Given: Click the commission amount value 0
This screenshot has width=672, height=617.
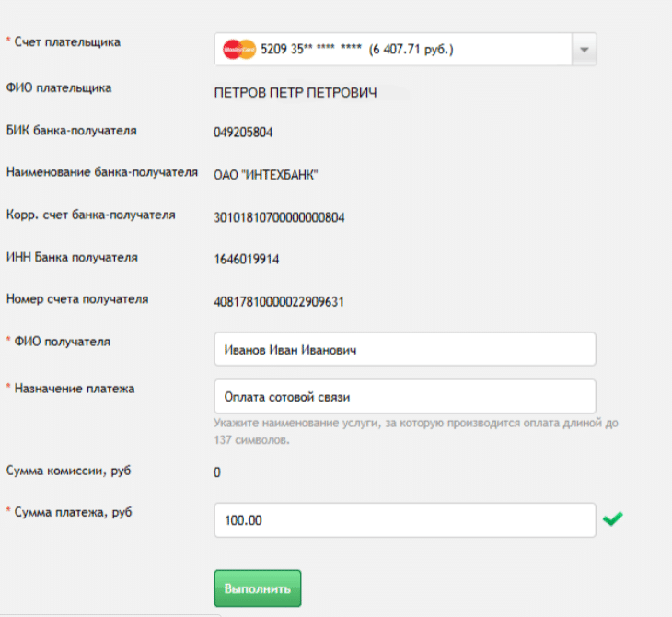Looking at the screenshot, I should click(x=217, y=473).
